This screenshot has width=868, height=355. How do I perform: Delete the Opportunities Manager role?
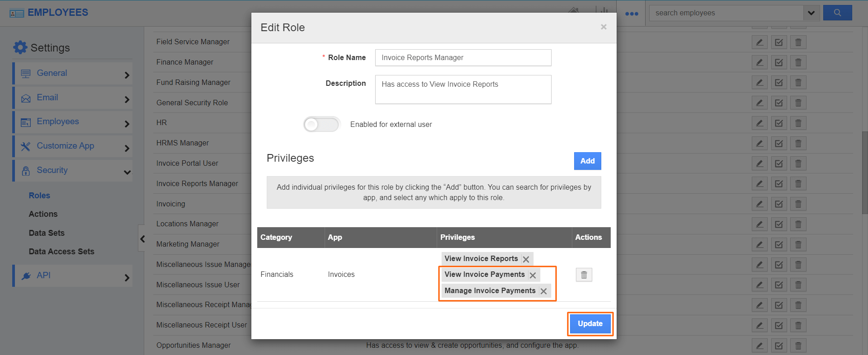coord(798,346)
